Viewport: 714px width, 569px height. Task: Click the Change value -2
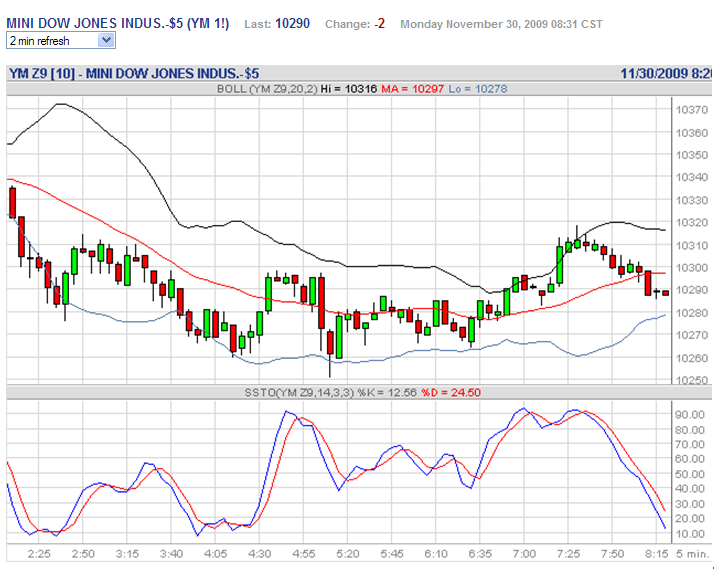pos(379,24)
